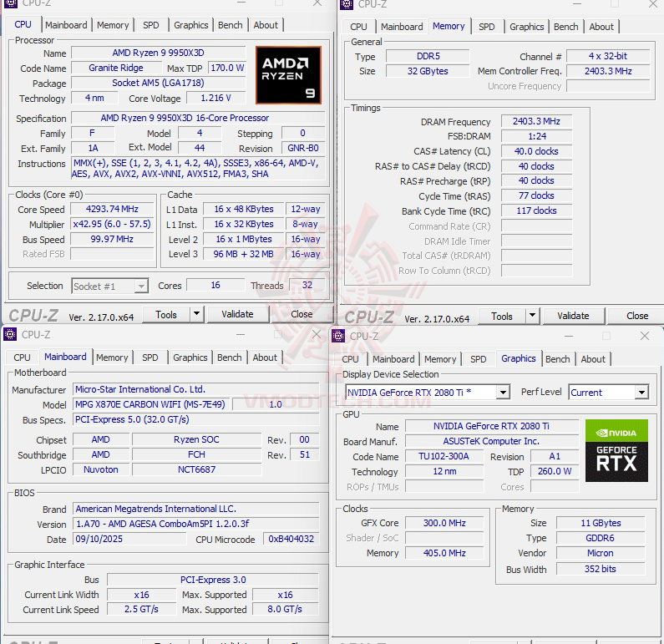The image size is (664, 644).
Task: Click Core Speed value 4293.74 MHz
Action: 112,209
